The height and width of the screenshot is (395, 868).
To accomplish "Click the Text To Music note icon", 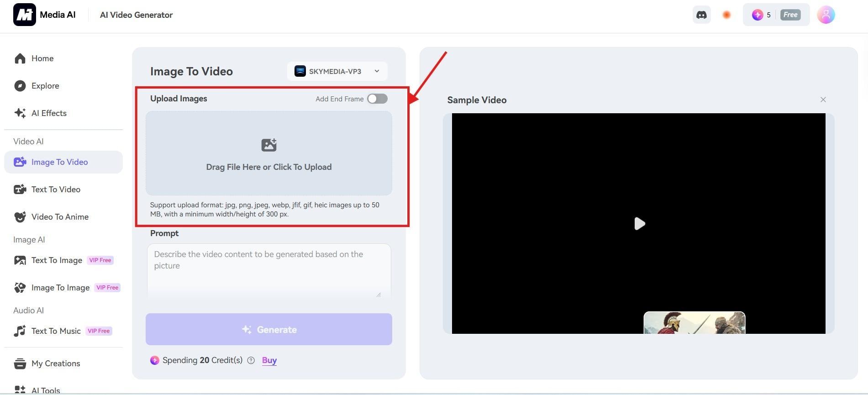I will click(x=20, y=331).
